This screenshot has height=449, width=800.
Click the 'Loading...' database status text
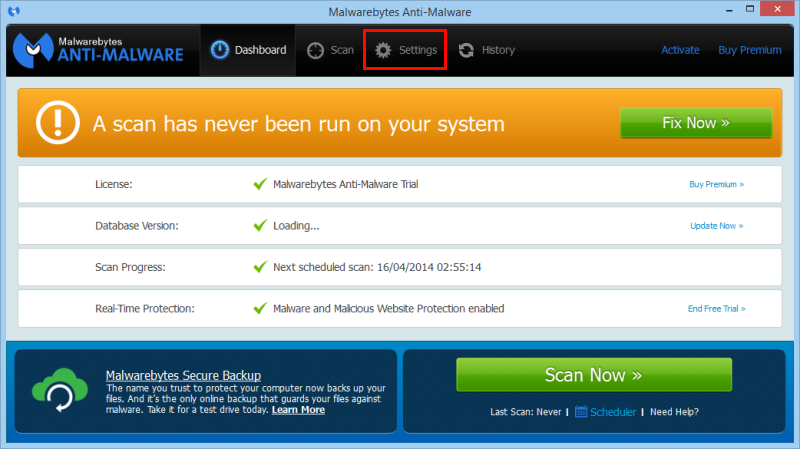tap(296, 226)
